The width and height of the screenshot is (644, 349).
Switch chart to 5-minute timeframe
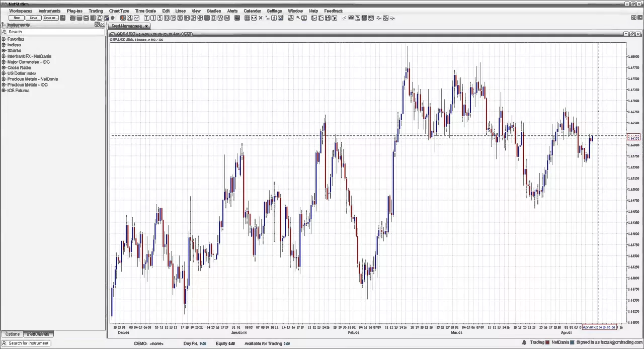click(160, 18)
